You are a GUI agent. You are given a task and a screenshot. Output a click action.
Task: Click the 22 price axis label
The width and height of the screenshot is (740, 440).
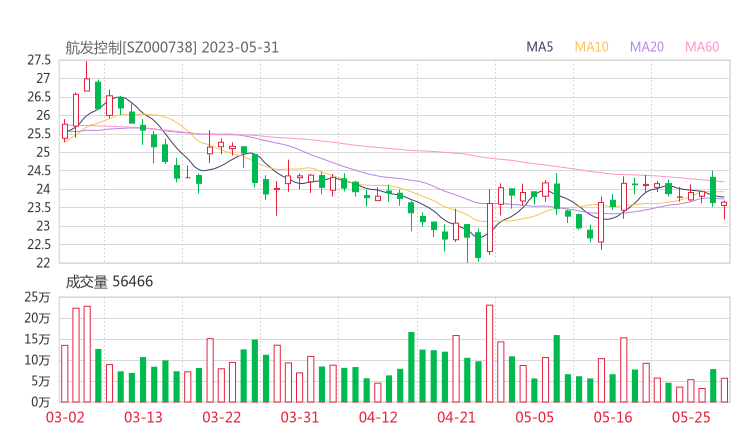point(43,262)
